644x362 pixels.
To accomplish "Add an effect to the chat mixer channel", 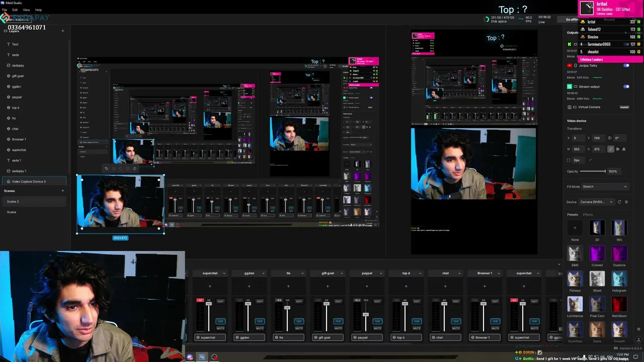I will coord(445,287).
